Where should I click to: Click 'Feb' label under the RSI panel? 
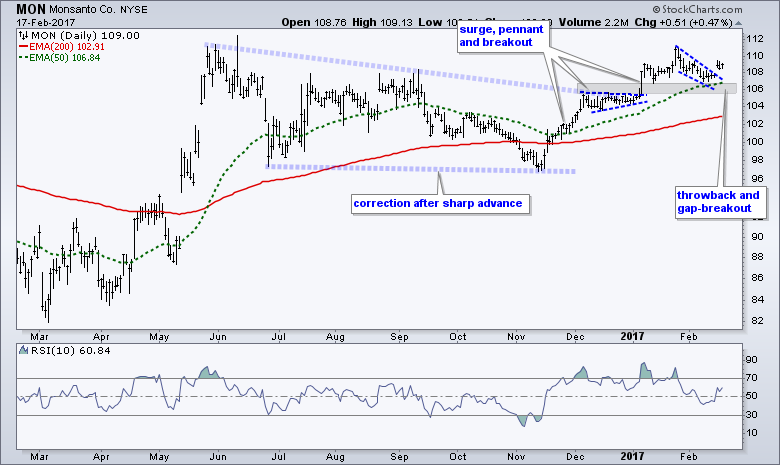click(688, 456)
